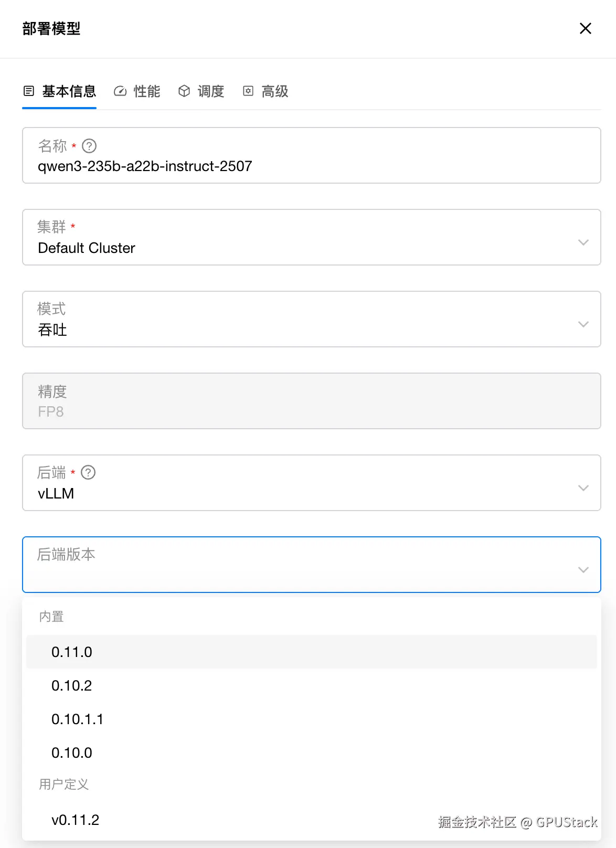Close the 部署模型 dialog

[x=585, y=28]
